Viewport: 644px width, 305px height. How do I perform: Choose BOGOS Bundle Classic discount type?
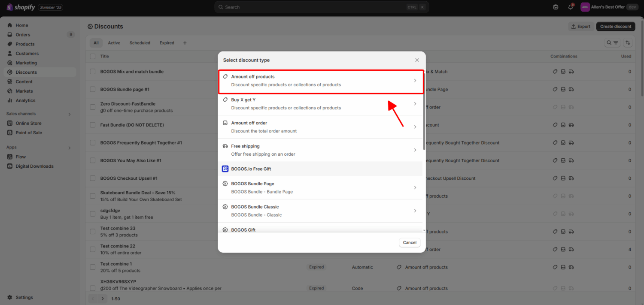pyautogui.click(x=321, y=211)
